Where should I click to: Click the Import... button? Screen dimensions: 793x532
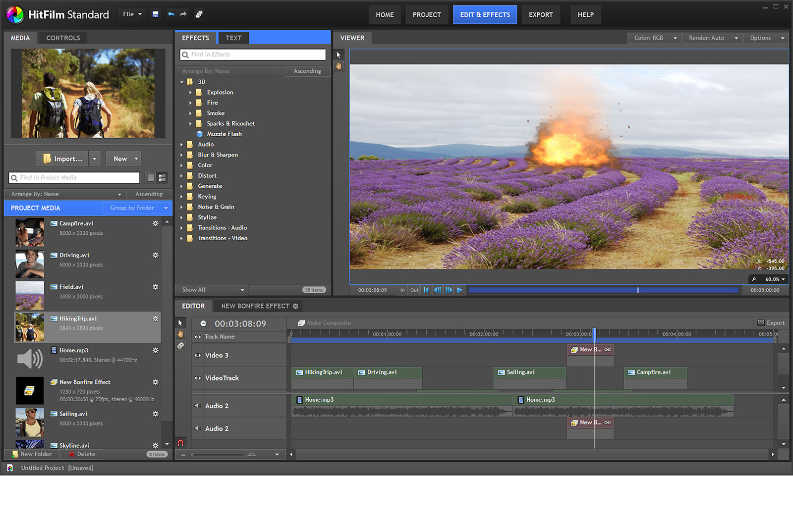tap(62, 159)
